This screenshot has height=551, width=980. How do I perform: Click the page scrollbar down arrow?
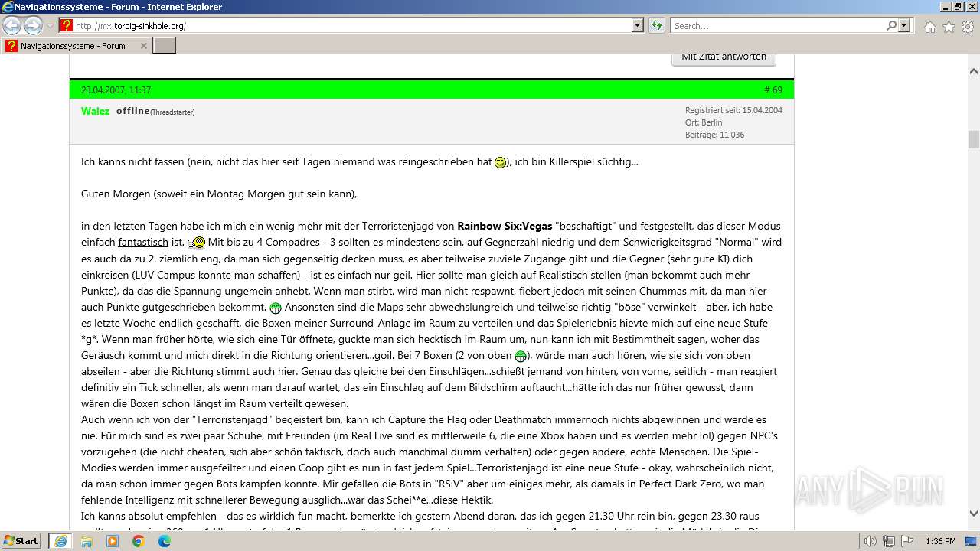[x=973, y=514]
